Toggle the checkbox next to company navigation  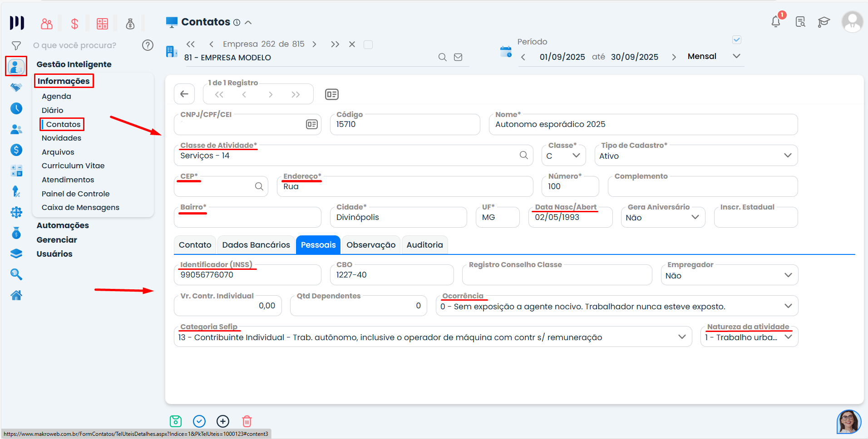(x=368, y=44)
